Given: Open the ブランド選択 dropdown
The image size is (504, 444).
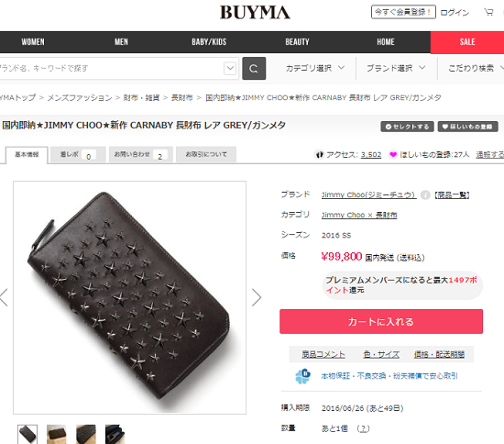Looking at the screenshot, I should tap(396, 68).
